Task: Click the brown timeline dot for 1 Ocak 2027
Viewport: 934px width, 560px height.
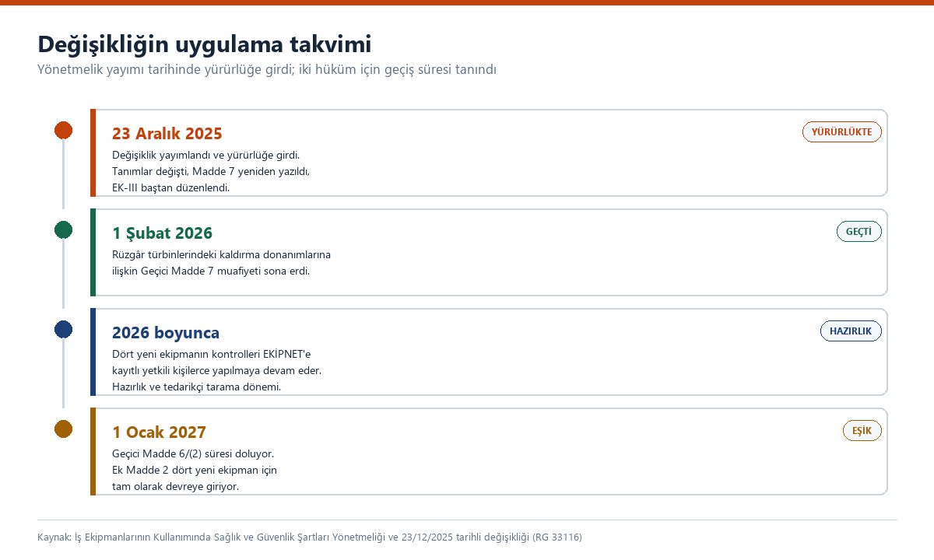Action: (x=63, y=429)
